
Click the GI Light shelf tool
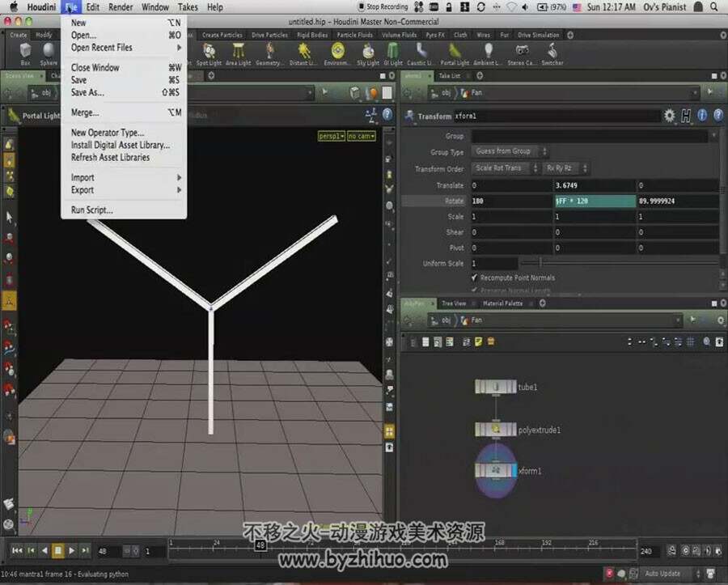tap(393, 54)
